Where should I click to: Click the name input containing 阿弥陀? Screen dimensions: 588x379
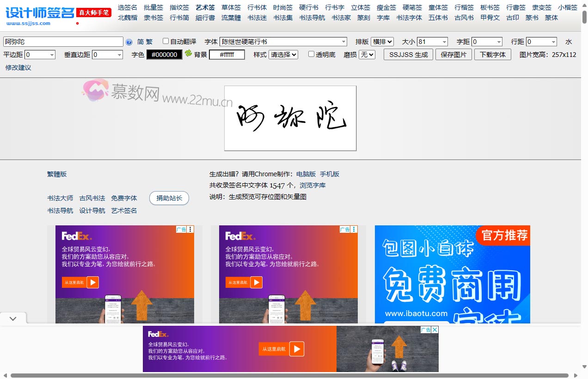click(63, 42)
